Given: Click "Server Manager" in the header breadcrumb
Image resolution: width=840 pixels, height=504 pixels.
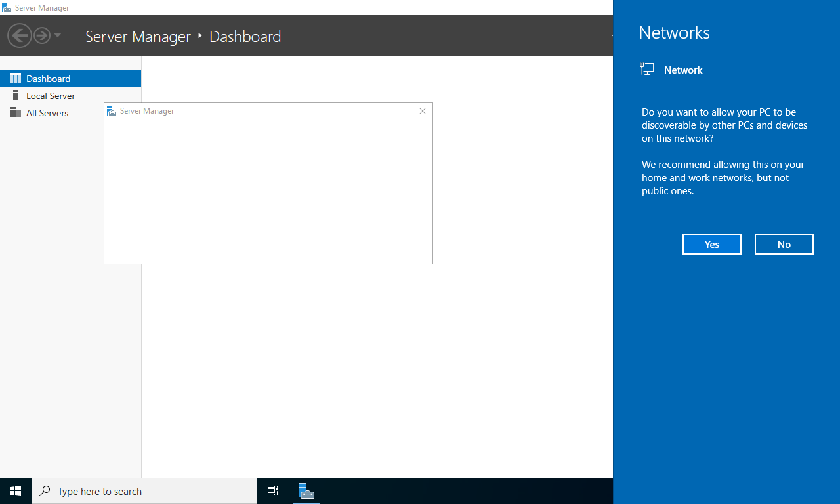Looking at the screenshot, I should coord(138,37).
